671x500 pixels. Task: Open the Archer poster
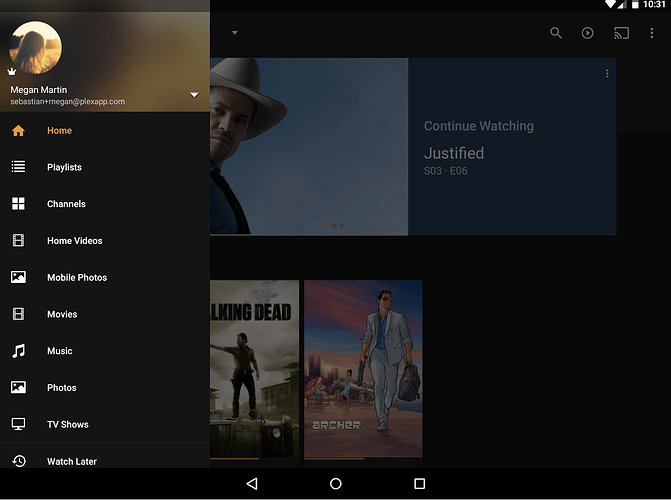[x=363, y=369]
